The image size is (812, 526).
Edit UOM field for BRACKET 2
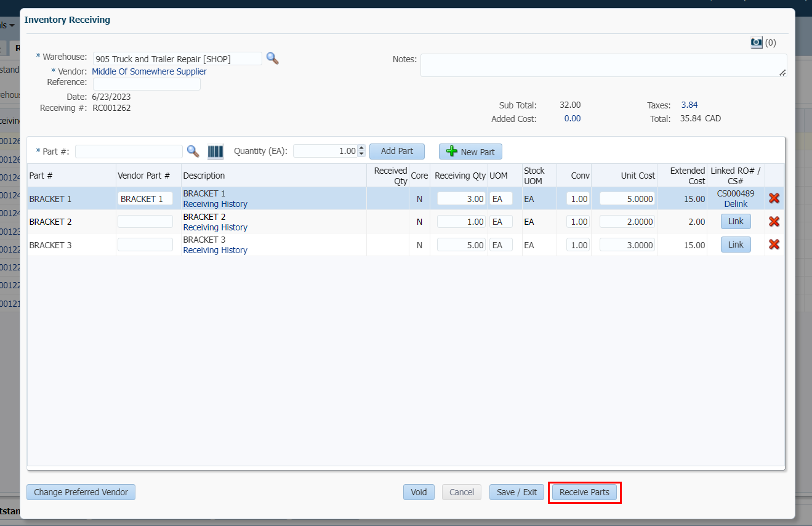[501, 222]
